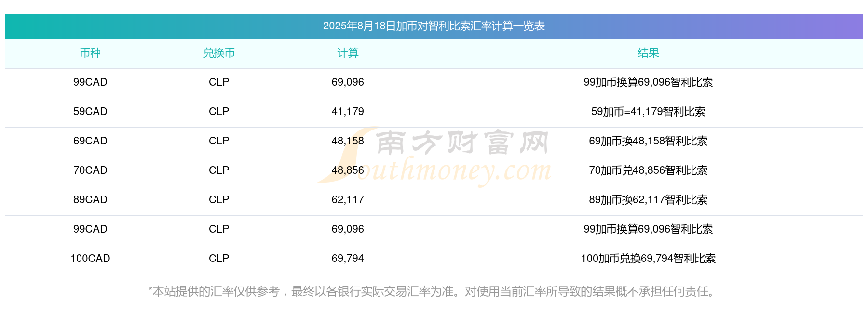This screenshot has height=313, width=868.
Task: Select the value 62,117
Action: tap(348, 200)
